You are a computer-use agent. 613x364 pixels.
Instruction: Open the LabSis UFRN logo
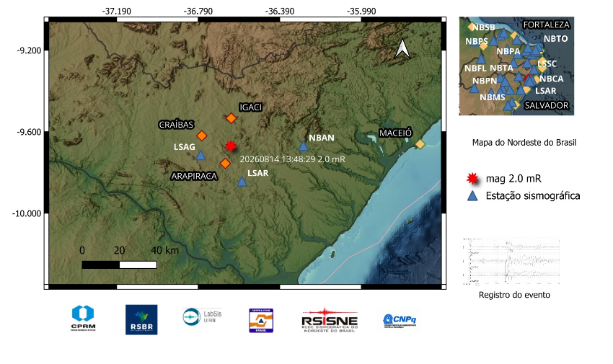click(202, 316)
